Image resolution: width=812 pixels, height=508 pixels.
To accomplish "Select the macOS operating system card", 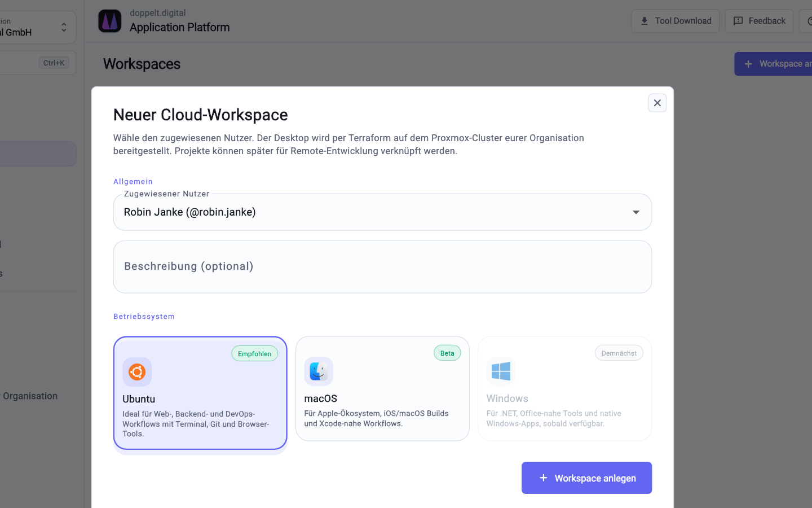I will coord(382,388).
